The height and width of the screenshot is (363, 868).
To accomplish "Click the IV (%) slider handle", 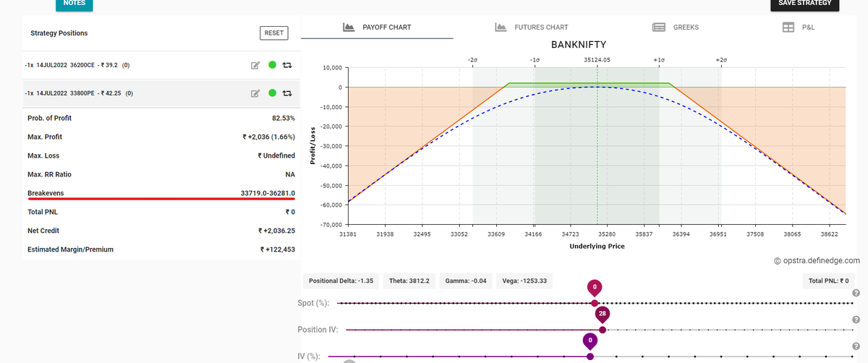I will coord(590,356).
